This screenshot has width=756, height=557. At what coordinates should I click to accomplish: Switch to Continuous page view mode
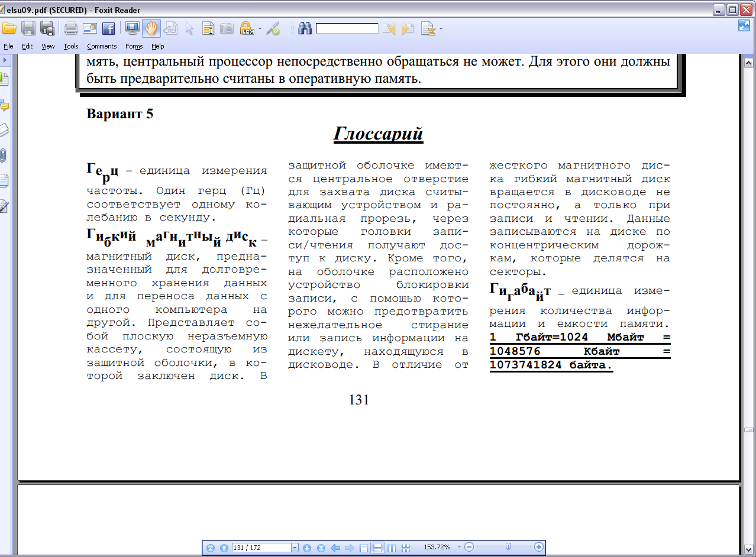click(x=377, y=548)
